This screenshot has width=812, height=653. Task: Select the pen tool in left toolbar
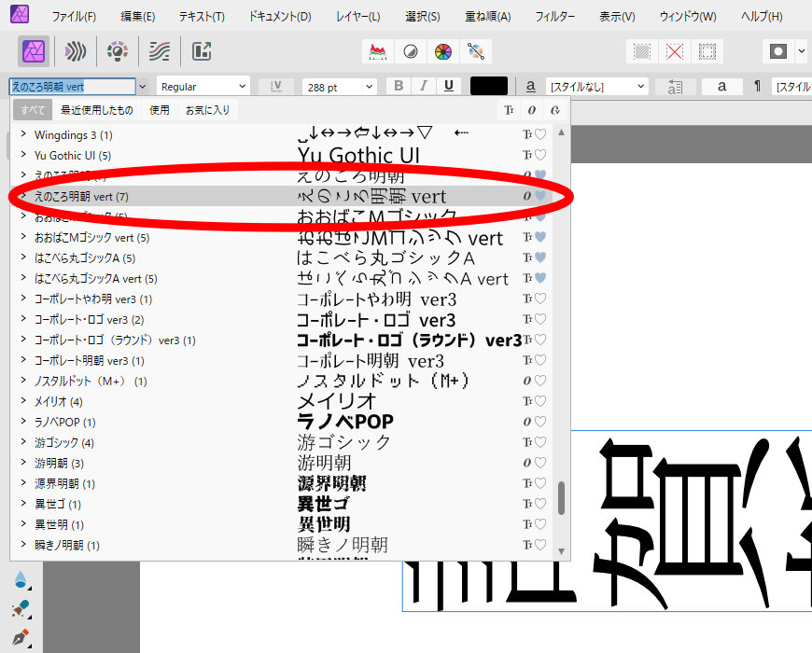pos(21,638)
